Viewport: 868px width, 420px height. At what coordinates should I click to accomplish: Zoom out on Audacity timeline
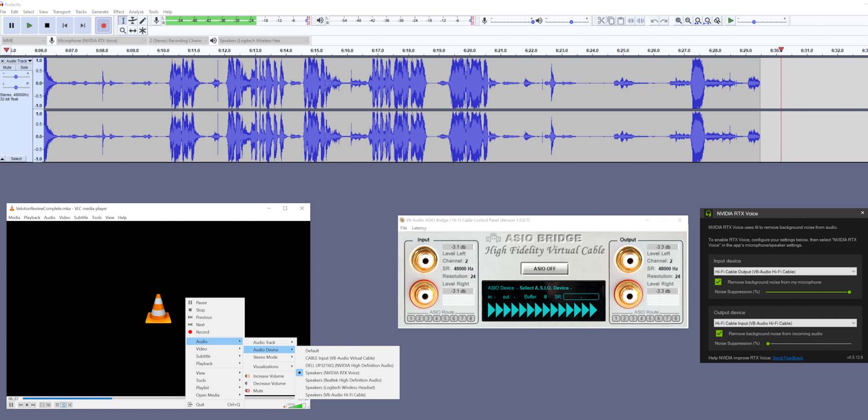click(x=688, y=21)
